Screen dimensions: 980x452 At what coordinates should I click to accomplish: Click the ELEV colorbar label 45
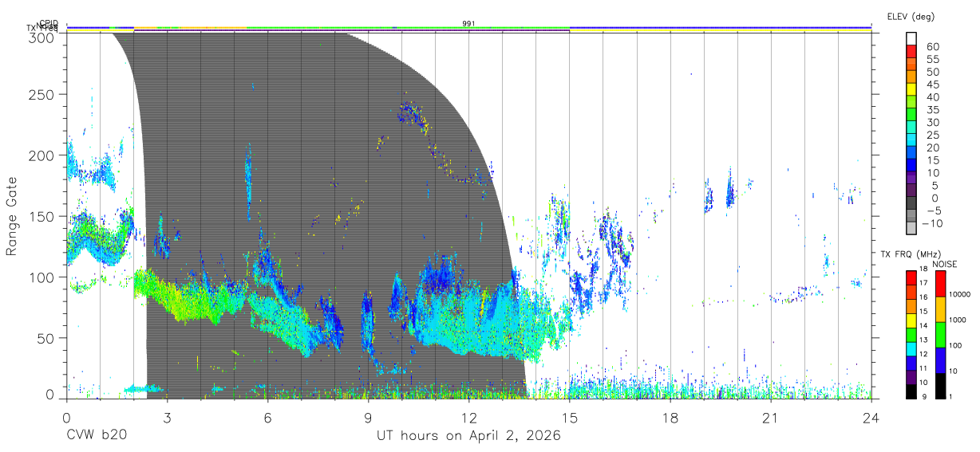[x=932, y=85]
